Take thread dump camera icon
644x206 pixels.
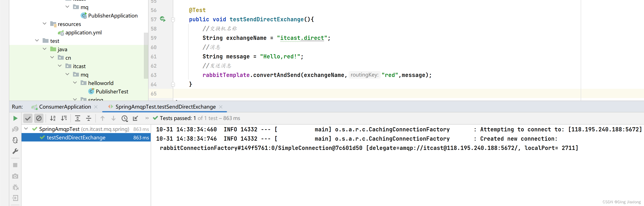pyautogui.click(x=15, y=176)
